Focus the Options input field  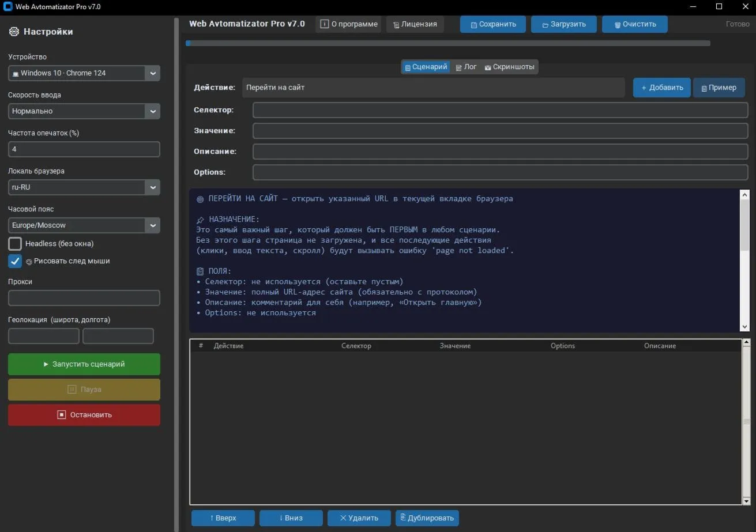coord(501,172)
